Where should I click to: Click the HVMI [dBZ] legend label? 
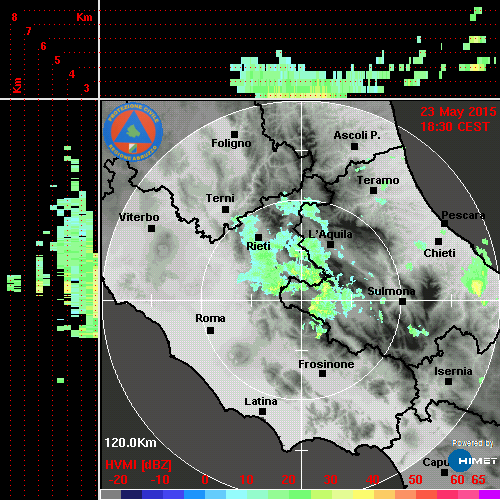(138, 465)
